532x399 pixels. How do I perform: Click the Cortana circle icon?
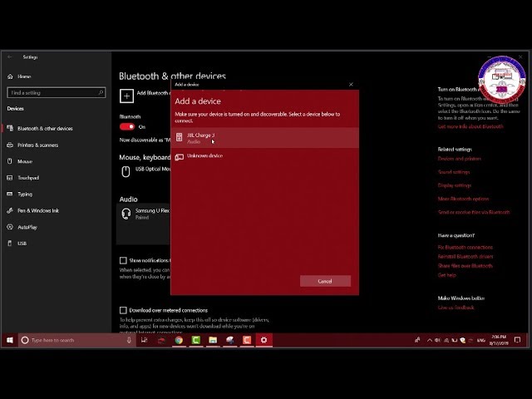25,340
